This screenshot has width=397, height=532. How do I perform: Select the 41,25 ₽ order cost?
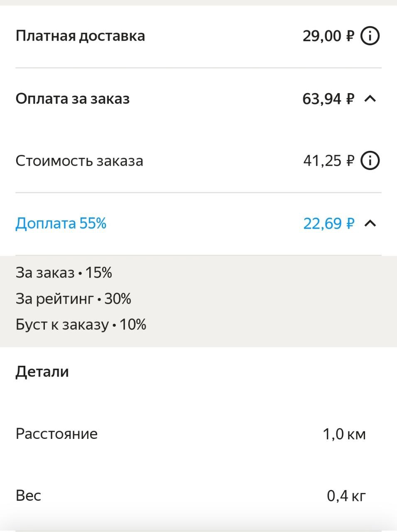[x=328, y=161]
